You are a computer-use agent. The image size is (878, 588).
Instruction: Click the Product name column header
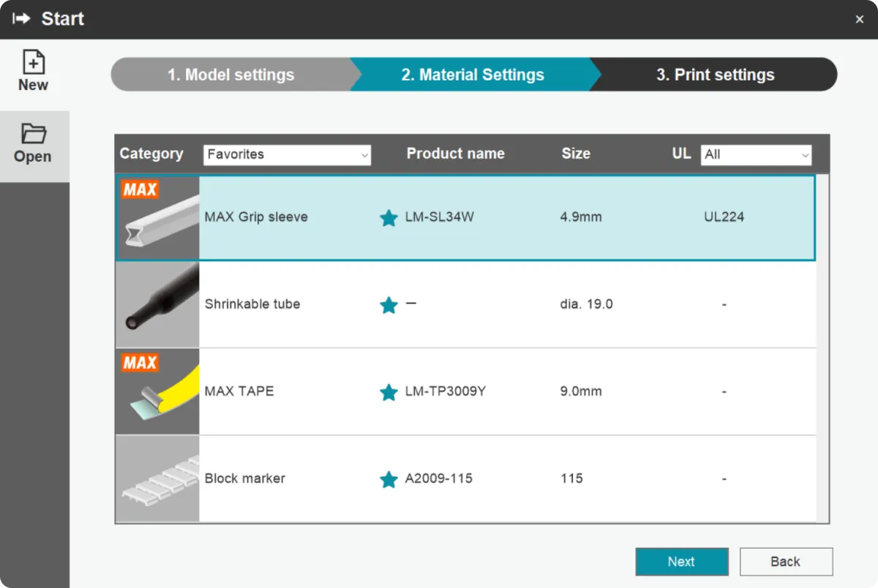(x=455, y=154)
